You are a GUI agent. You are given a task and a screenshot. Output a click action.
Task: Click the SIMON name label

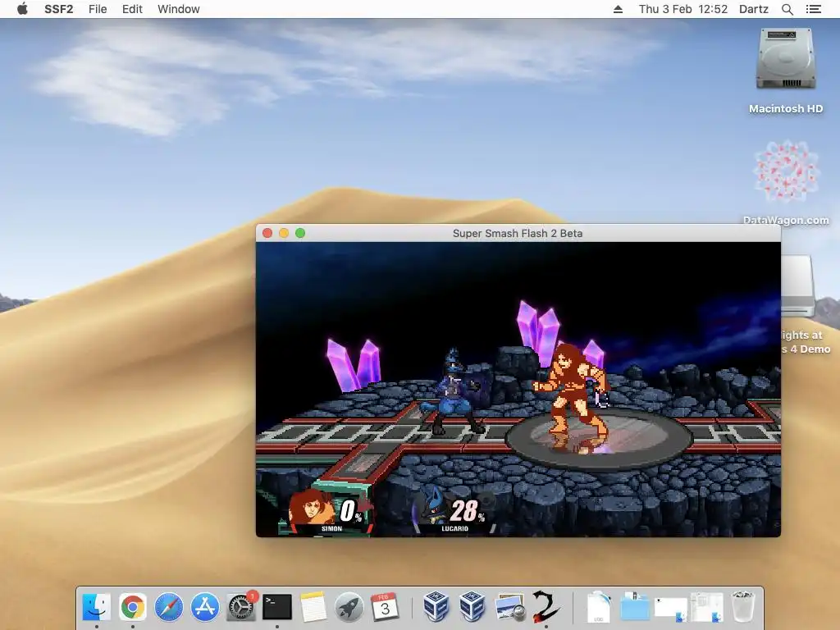[331, 529]
